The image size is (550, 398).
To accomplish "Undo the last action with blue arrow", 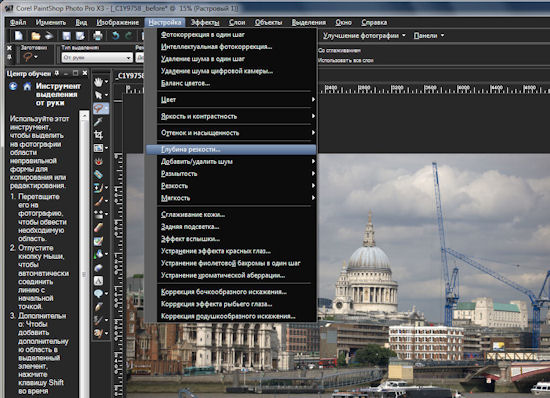I will 115,35.
